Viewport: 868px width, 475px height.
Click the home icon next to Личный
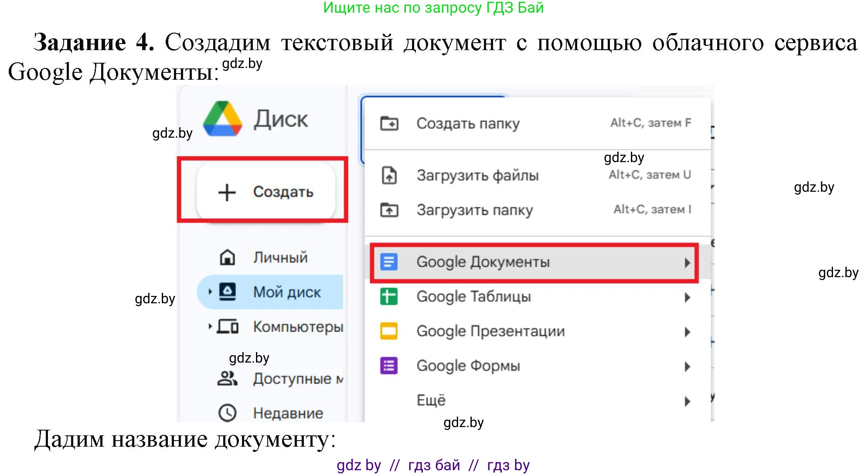point(227,257)
